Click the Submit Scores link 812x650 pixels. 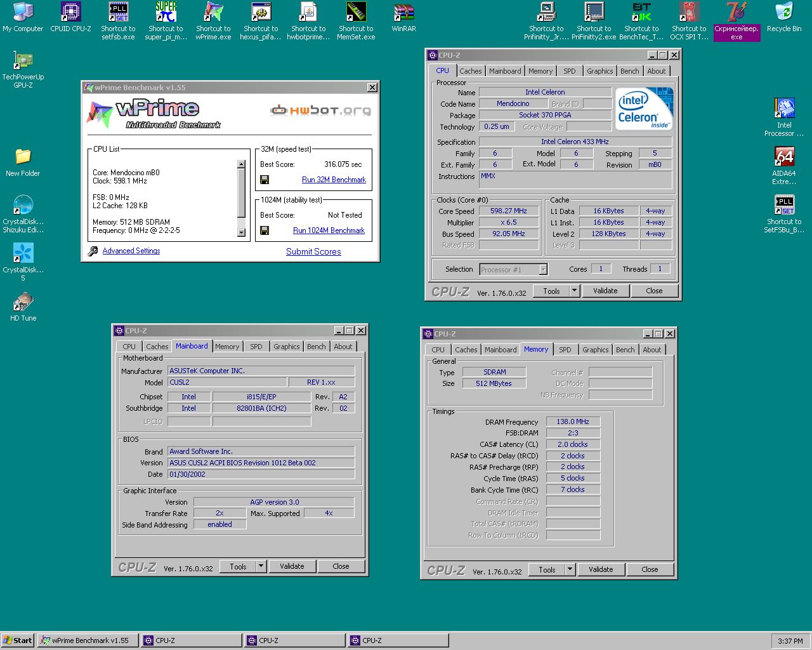click(x=313, y=251)
